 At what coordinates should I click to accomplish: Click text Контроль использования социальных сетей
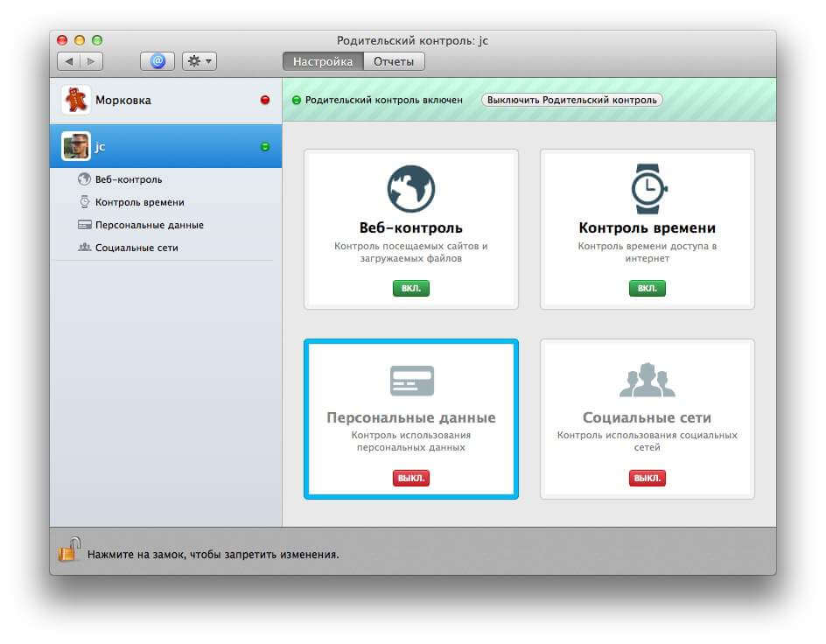tap(647, 441)
